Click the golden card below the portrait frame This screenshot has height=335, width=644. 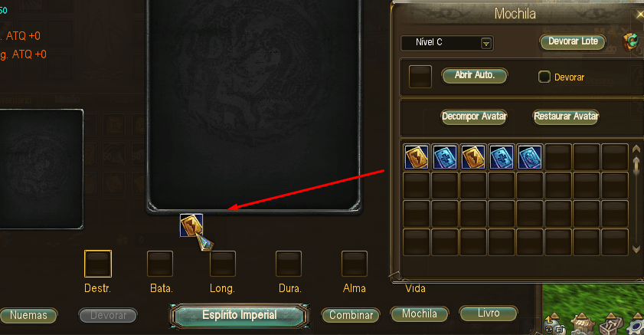(191, 225)
